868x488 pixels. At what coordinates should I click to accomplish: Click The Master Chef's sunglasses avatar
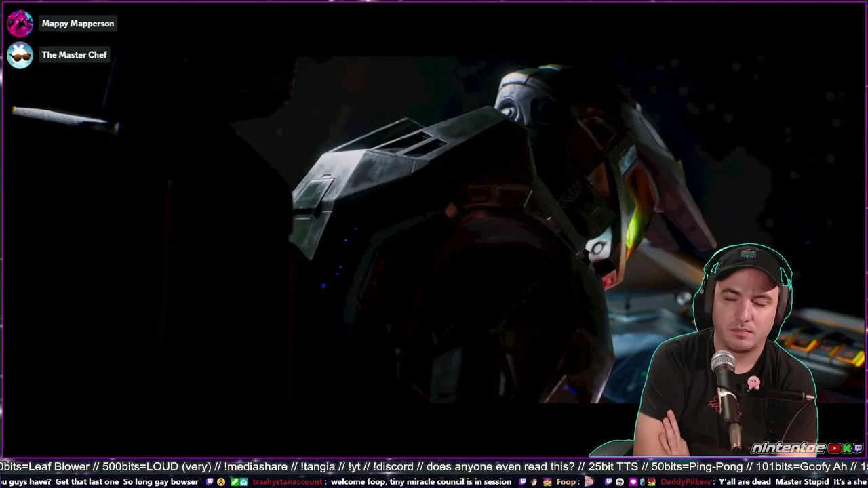point(20,55)
